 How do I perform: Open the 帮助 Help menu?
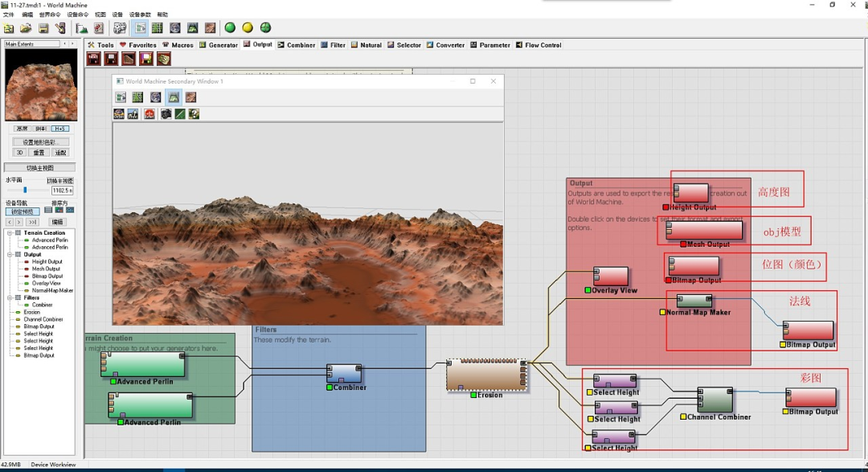[x=162, y=14]
